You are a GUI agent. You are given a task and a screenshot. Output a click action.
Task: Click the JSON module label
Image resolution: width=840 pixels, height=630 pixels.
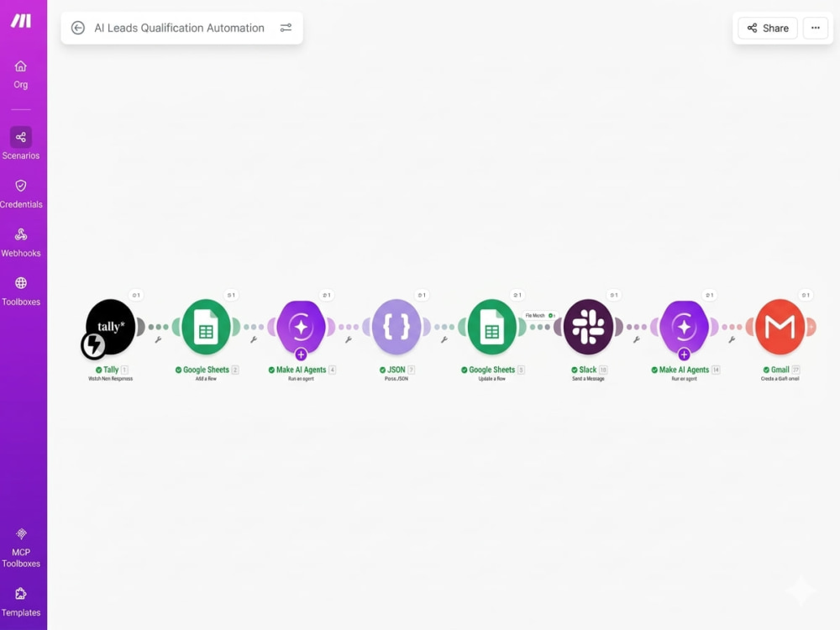click(396, 370)
